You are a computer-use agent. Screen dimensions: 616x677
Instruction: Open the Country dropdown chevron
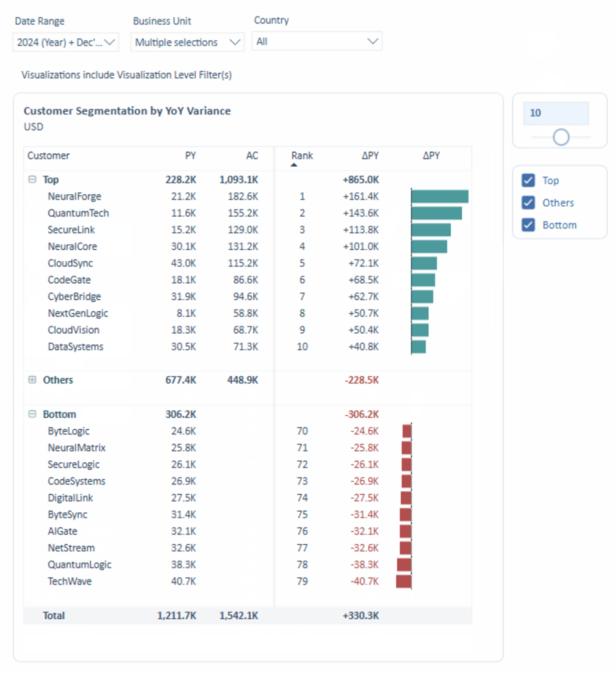tap(373, 42)
